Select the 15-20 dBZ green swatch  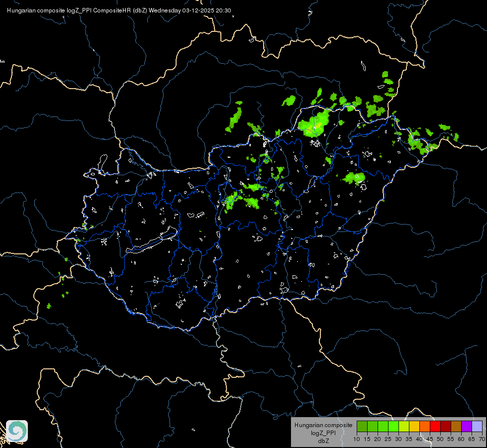(373, 426)
